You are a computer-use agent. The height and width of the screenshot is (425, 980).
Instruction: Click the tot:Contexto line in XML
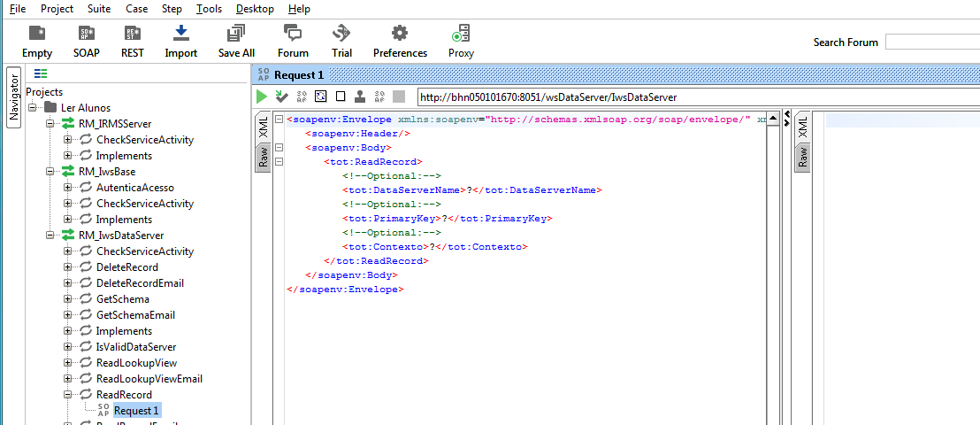(x=434, y=247)
